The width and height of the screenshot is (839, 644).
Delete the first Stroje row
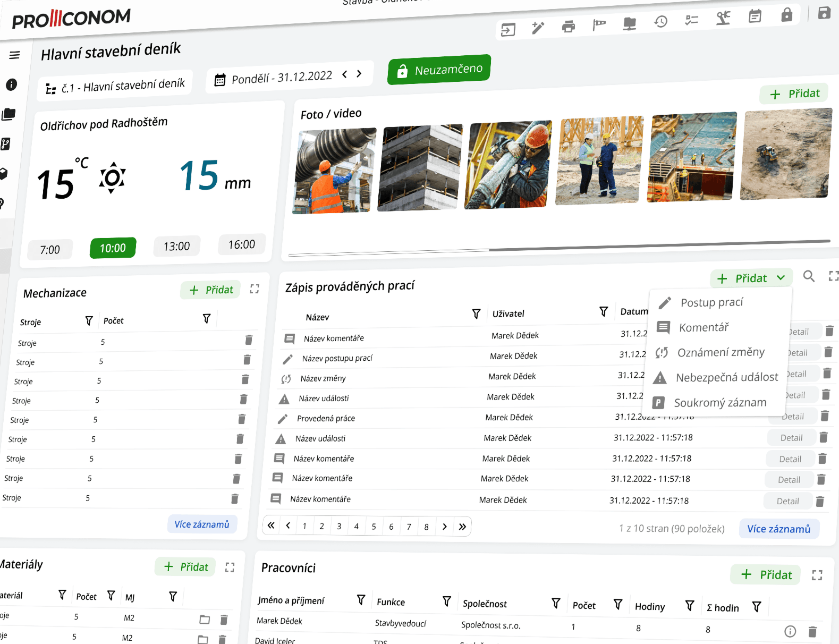tap(249, 340)
